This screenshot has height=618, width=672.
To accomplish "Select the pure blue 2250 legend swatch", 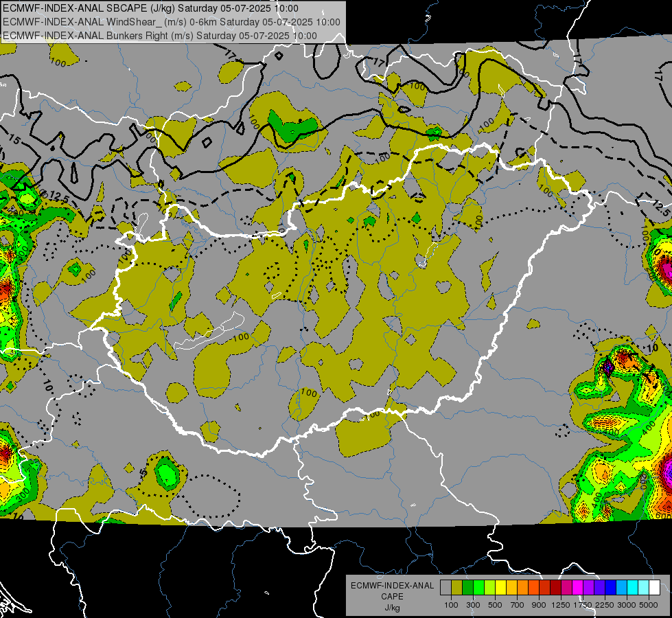I will (x=611, y=588).
